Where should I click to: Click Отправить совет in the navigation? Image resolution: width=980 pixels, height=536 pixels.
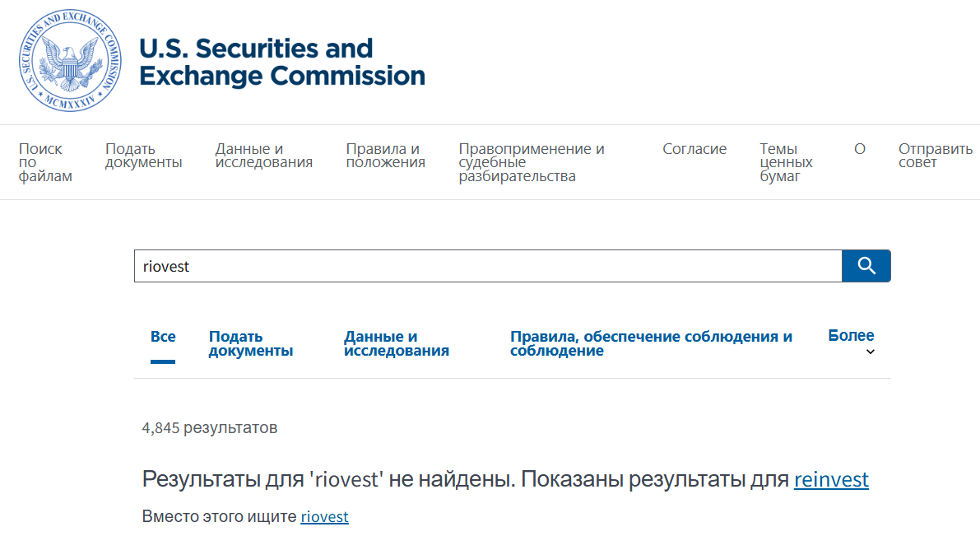[x=935, y=156]
